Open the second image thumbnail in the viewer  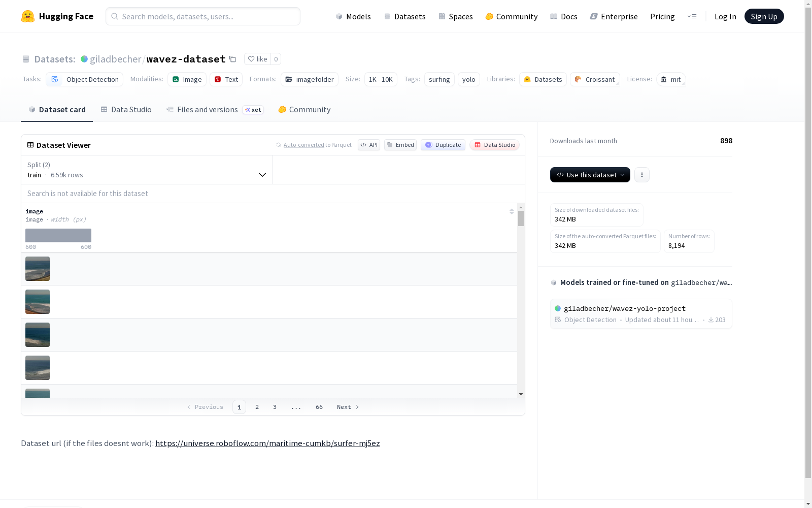click(x=38, y=302)
